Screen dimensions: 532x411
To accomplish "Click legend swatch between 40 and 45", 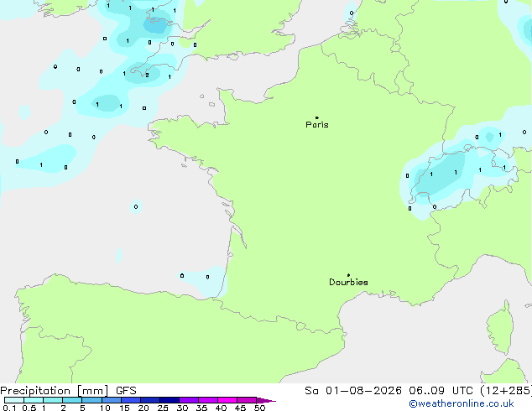I will (x=227, y=400).
